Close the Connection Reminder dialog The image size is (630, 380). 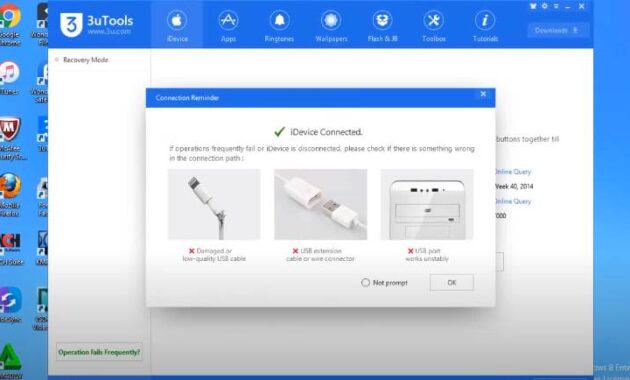(x=483, y=94)
